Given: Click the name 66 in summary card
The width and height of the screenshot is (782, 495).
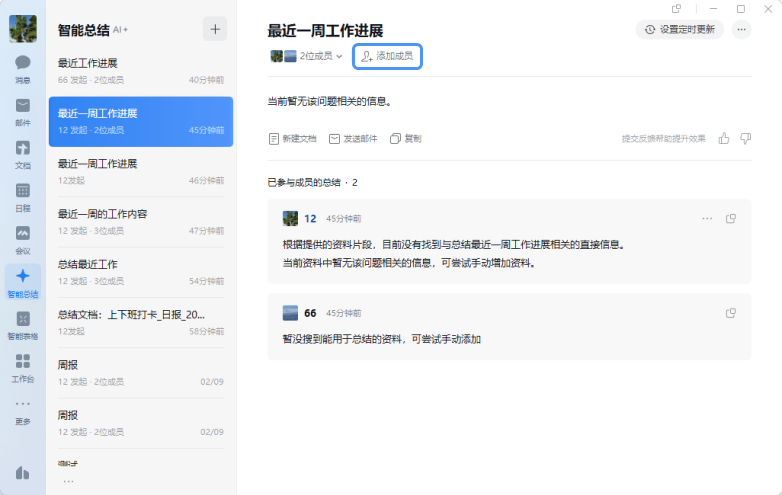Looking at the screenshot, I should 310,313.
